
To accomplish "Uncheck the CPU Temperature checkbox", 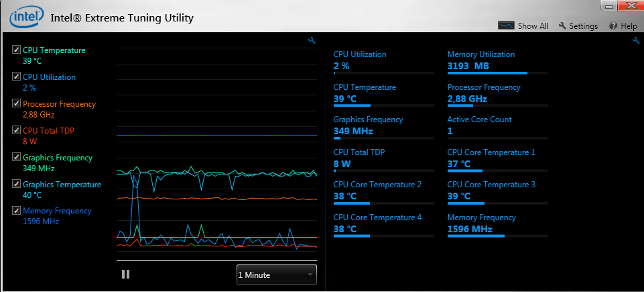I will coord(16,50).
